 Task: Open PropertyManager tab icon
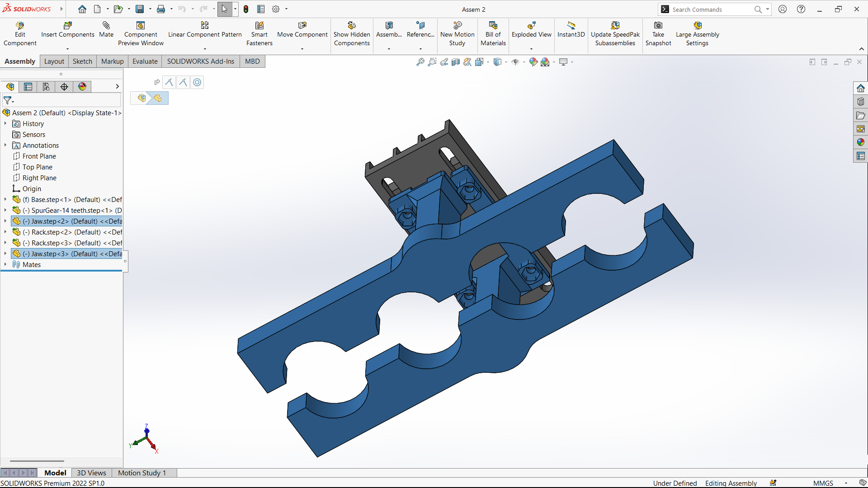pyautogui.click(x=28, y=87)
